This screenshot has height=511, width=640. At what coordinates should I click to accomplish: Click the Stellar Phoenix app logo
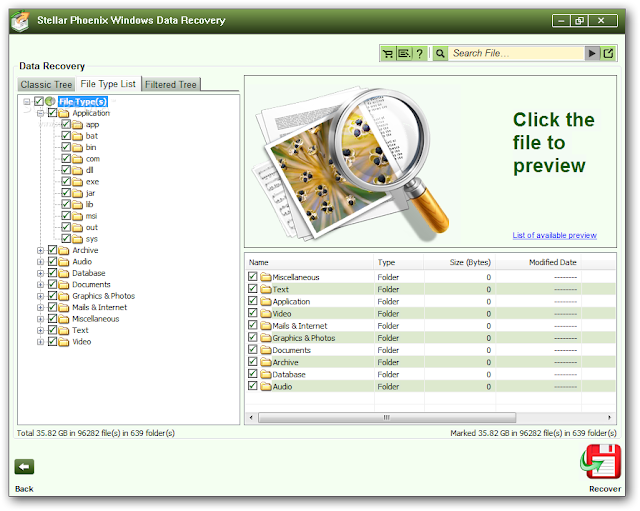(x=20, y=22)
